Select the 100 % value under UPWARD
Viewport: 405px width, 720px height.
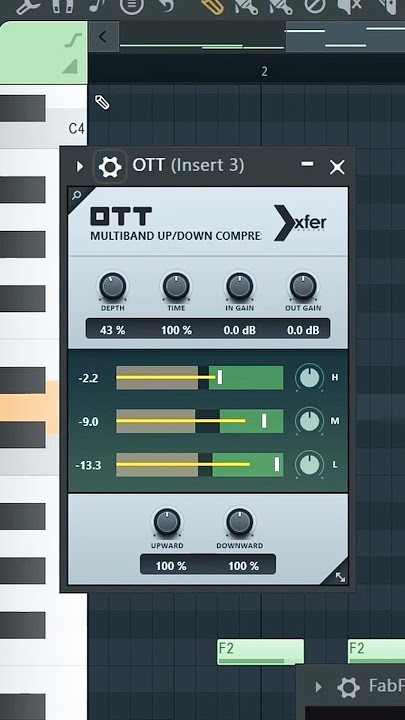tap(171, 566)
